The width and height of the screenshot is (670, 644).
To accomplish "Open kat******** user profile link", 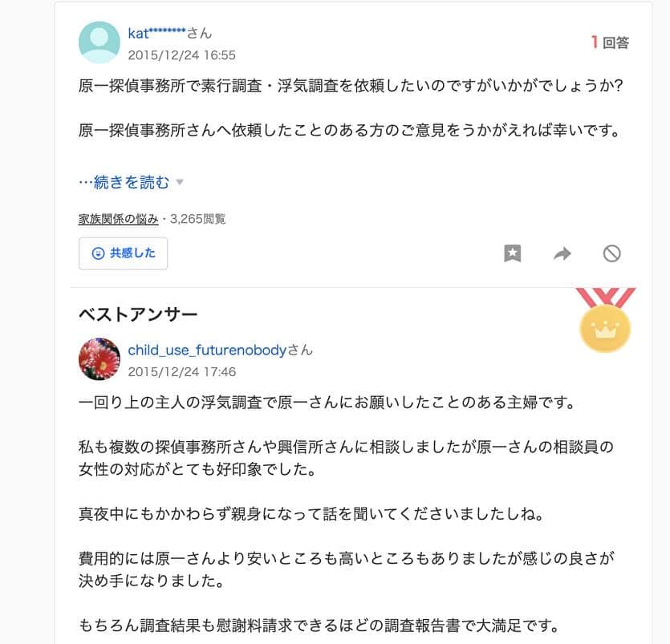I will (156, 33).
